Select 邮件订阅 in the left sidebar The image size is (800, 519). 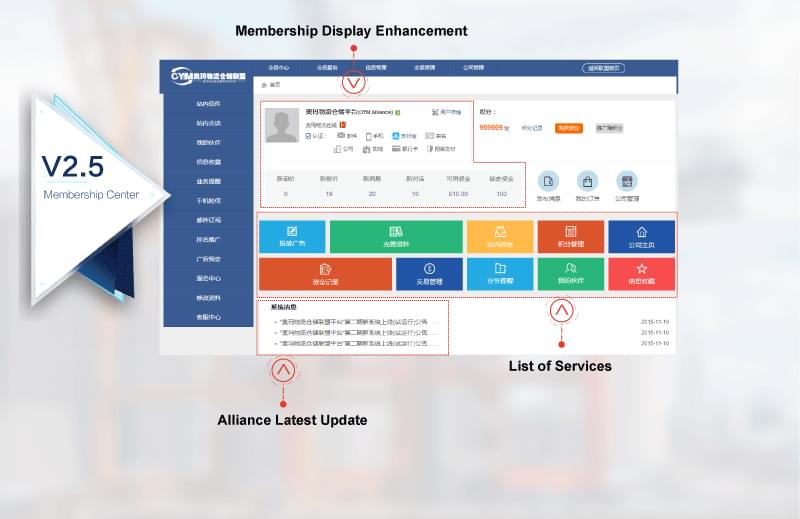coord(208,220)
